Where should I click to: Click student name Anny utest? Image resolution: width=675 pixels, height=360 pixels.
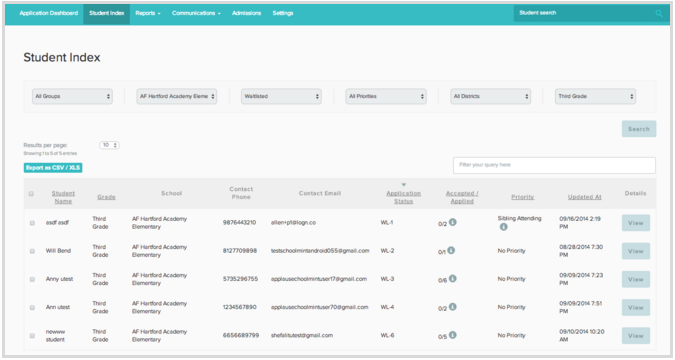[59, 279]
